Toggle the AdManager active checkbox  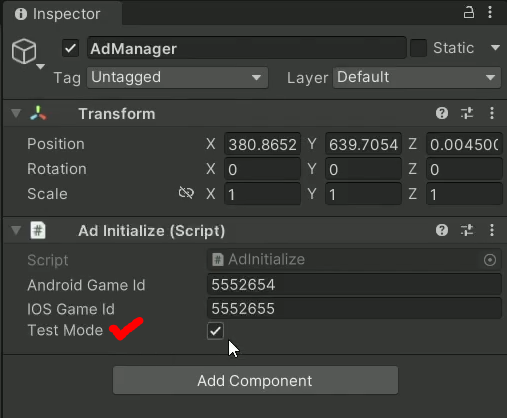click(x=70, y=49)
